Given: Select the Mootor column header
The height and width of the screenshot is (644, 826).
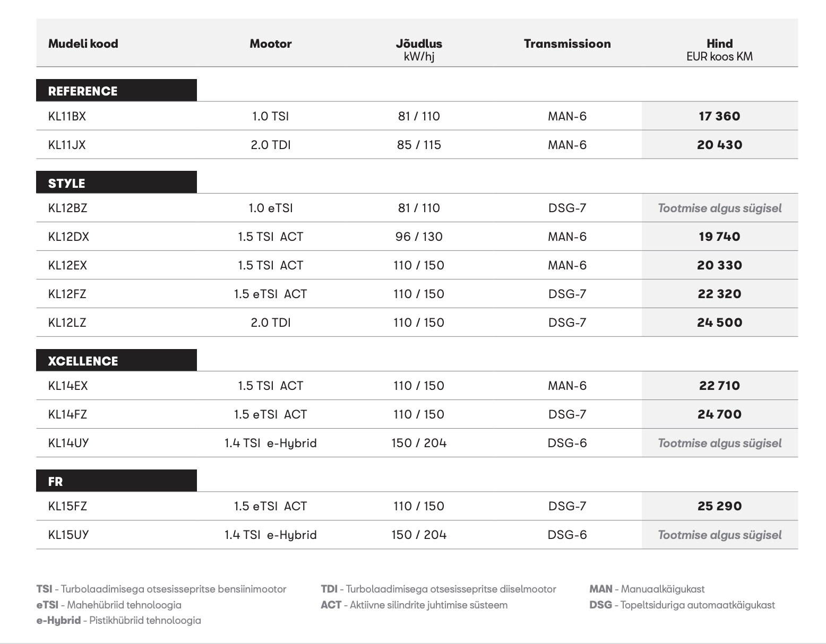Looking at the screenshot, I should [270, 43].
